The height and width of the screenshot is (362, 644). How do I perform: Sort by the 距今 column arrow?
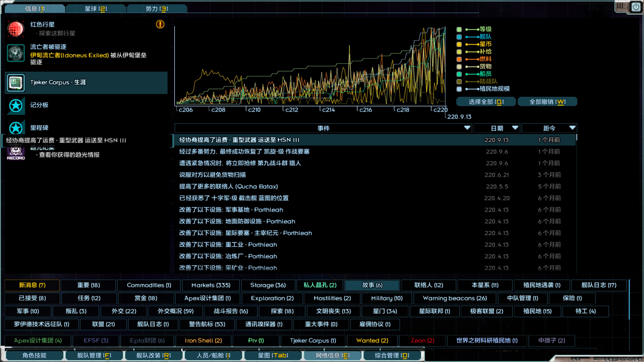[572, 128]
